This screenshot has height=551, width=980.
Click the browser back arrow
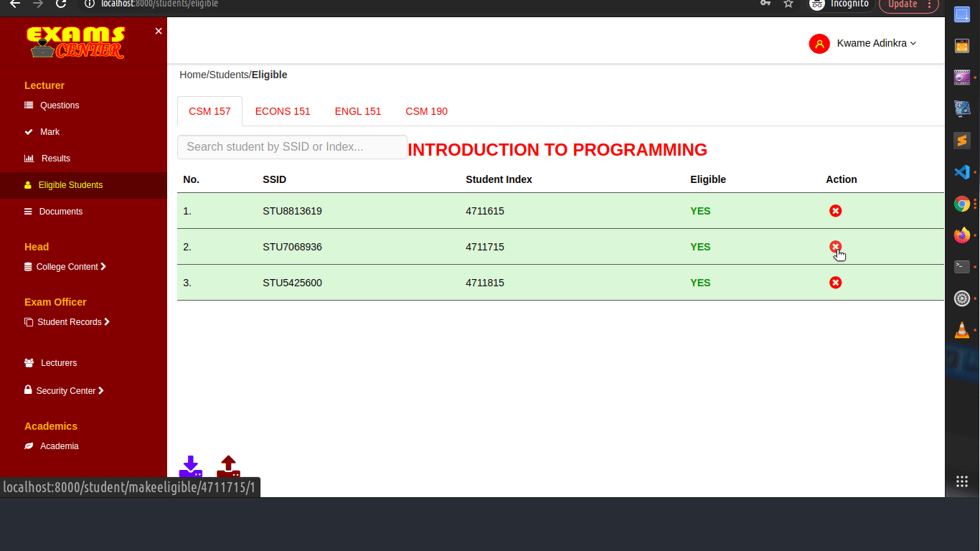(15, 4)
